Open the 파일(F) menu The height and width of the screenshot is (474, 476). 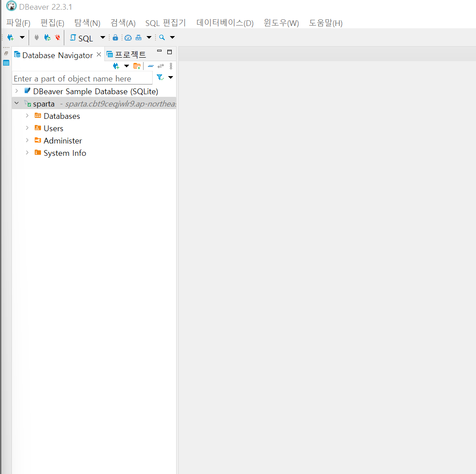18,23
